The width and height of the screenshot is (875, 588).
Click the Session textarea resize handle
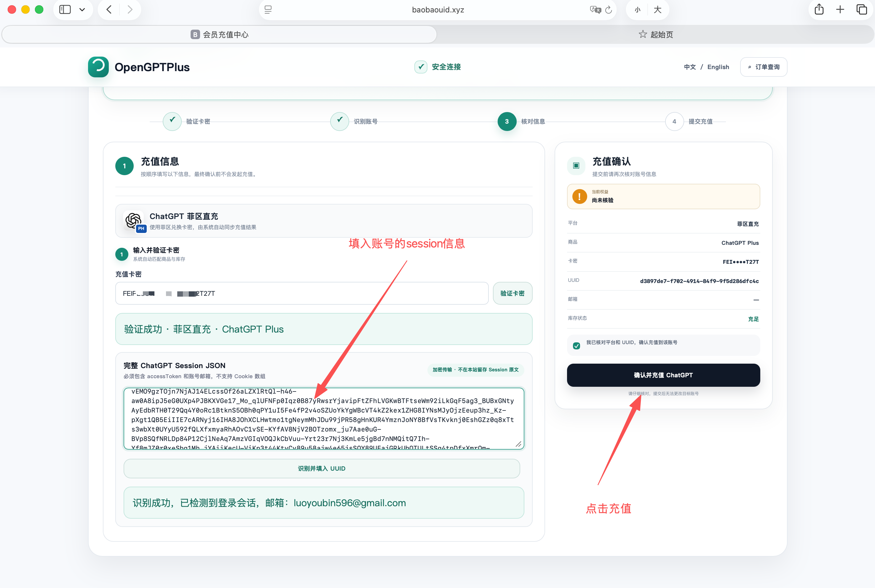click(x=518, y=444)
